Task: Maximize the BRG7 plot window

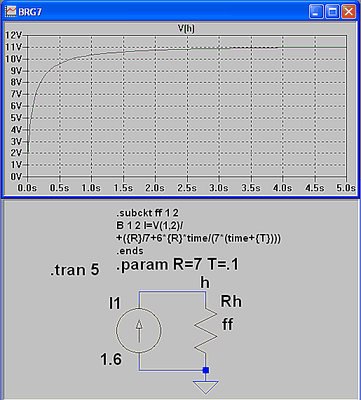Action: (332, 12)
